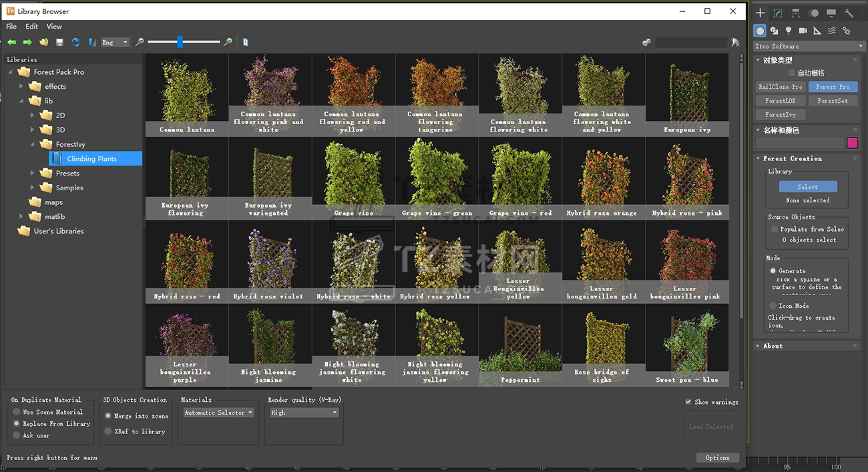Select the Replace From Library radio option
868x472 pixels.
(x=17, y=423)
